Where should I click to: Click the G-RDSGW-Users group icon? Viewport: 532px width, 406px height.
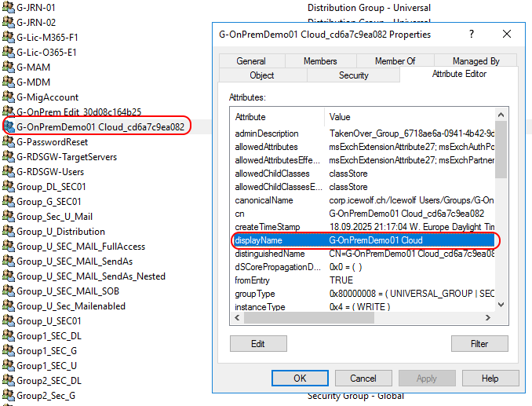click(x=9, y=172)
